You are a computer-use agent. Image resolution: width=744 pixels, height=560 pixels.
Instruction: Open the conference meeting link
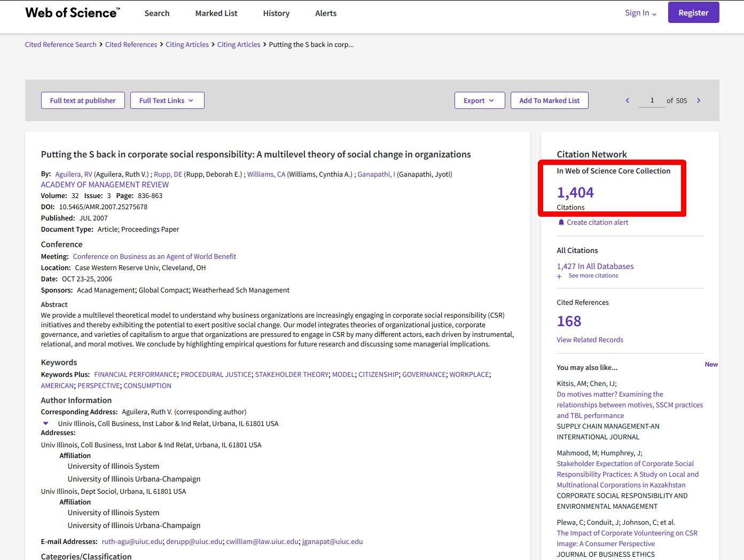click(154, 256)
